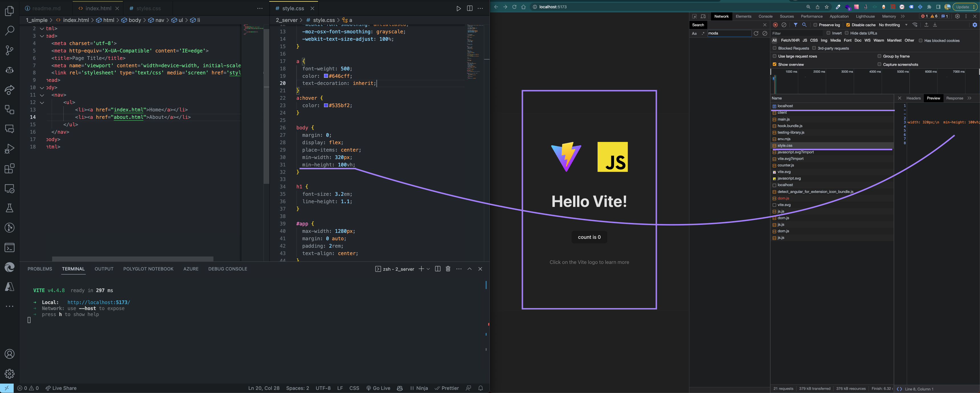Collapse the nav element fold arrow
Screen dimensions: 980x393
tap(42, 95)
